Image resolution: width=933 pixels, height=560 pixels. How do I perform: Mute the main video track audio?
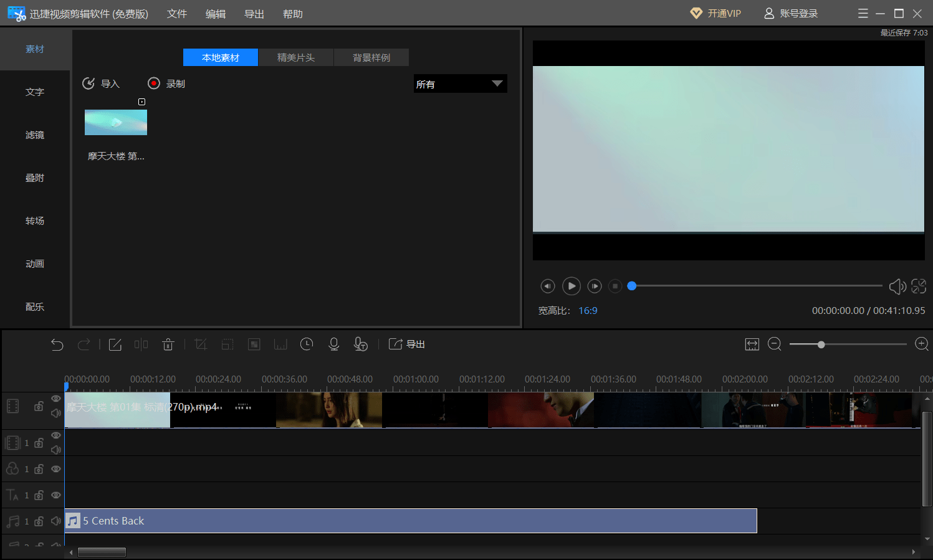click(56, 413)
